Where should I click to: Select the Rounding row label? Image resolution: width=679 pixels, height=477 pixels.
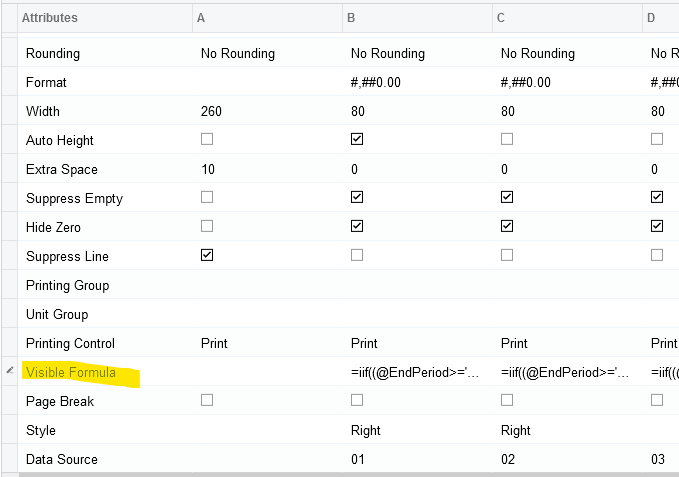click(53, 53)
